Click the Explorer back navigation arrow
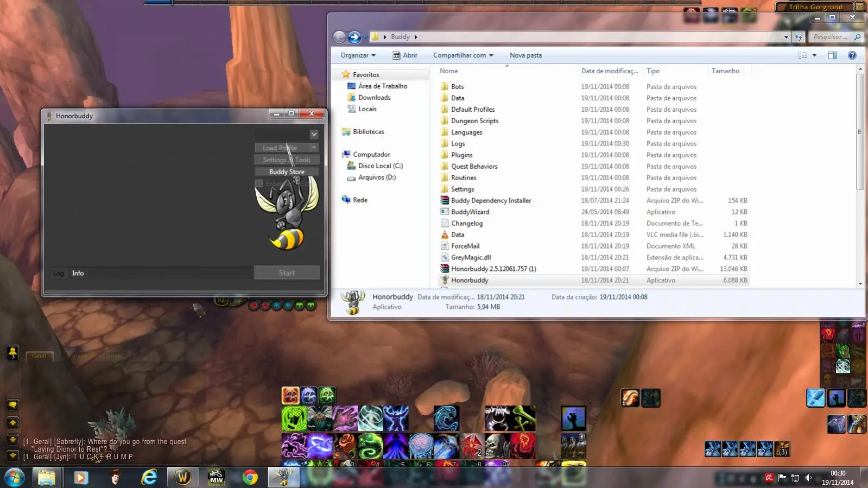 click(x=339, y=37)
